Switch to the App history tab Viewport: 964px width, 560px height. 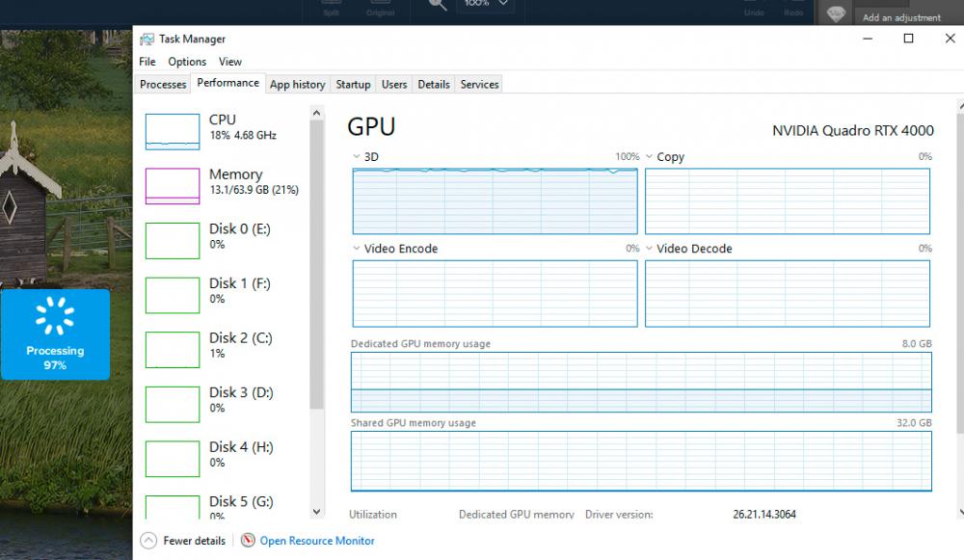tap(298, 84)
